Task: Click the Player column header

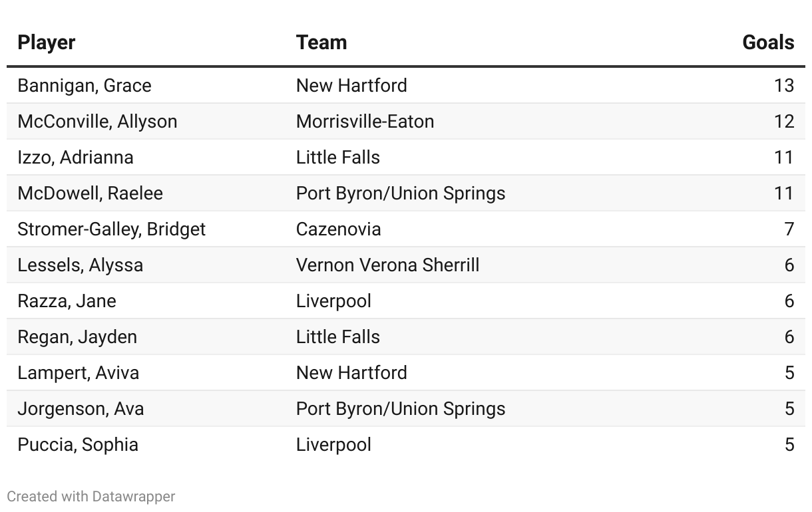Action: pyautogui.click(x=47, y=43)
